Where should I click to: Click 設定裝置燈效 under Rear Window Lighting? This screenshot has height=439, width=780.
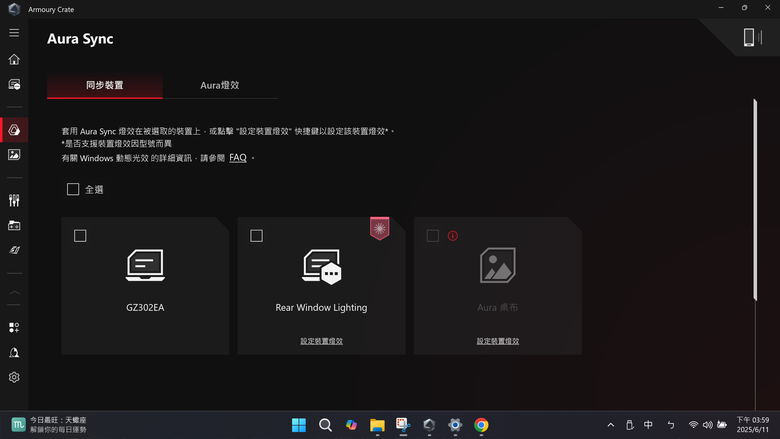tap(321, 341)
